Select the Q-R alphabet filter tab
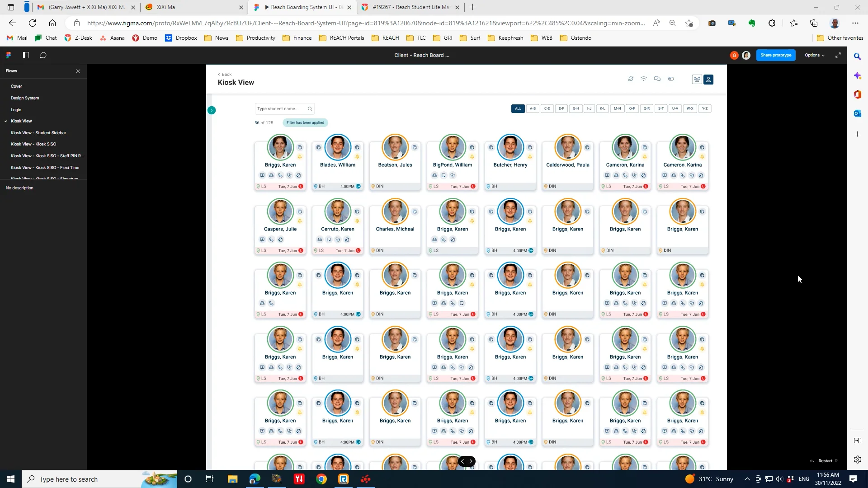868x488 pixels. pyautogui.click(x=646, y=108)
